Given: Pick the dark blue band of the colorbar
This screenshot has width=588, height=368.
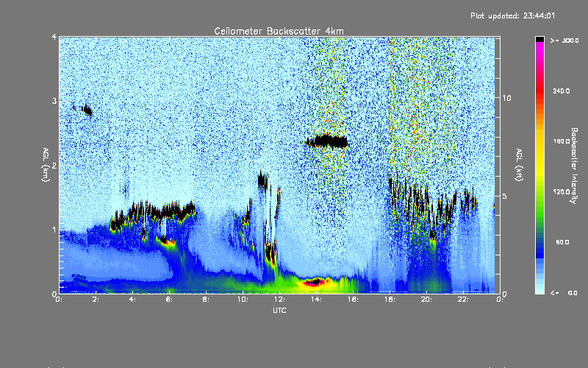Looking at the screenshot, I should 539,250.
